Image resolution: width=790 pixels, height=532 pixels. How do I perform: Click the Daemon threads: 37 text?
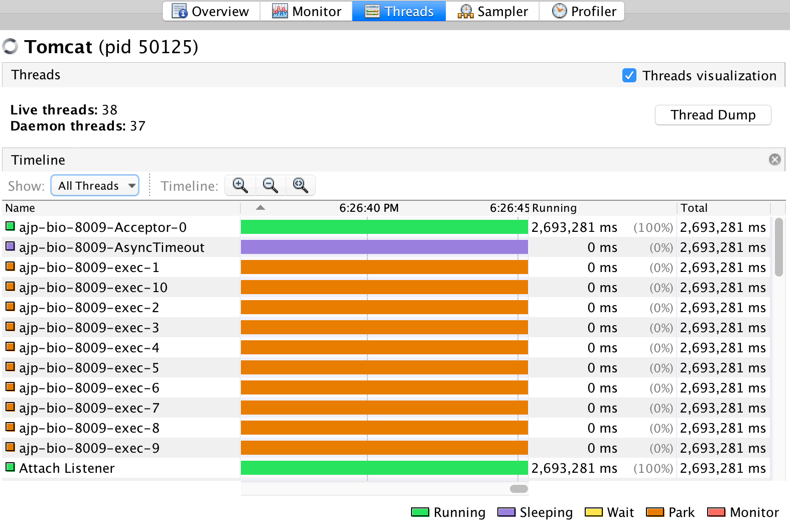78,126
